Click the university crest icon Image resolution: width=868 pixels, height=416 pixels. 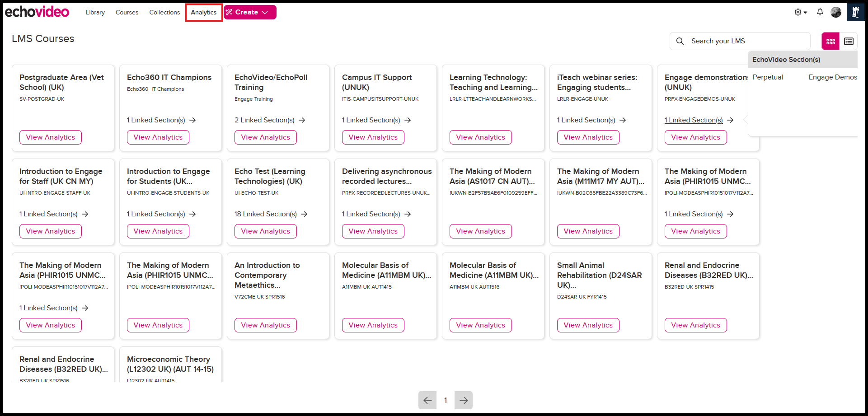tap(855, 12)
